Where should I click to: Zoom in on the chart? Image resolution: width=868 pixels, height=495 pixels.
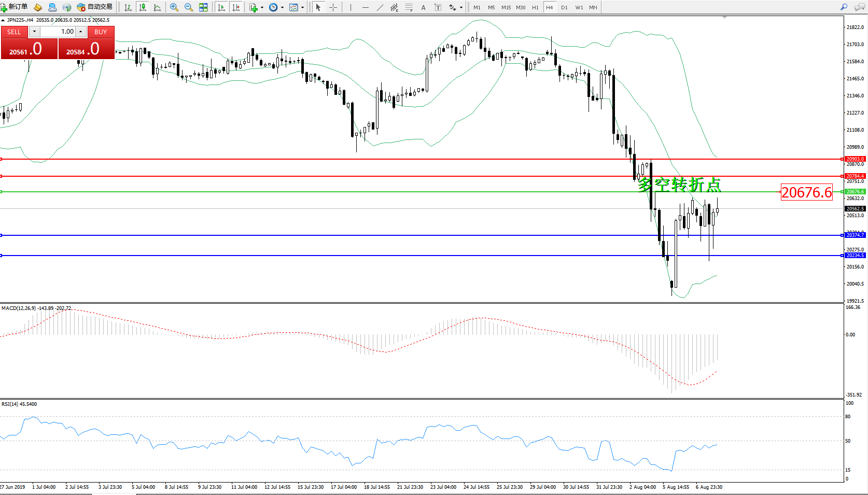(x=174, y=7)
